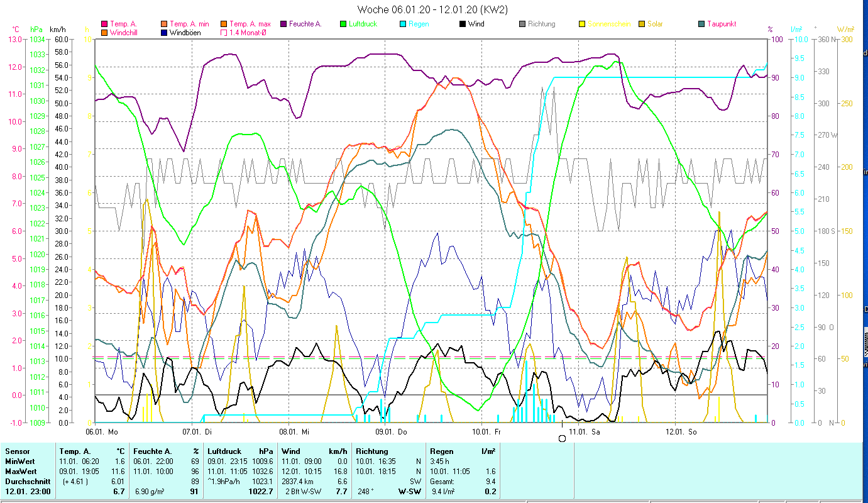
Task: Click the 09.01. Do date label
Action: click(391, 432)
